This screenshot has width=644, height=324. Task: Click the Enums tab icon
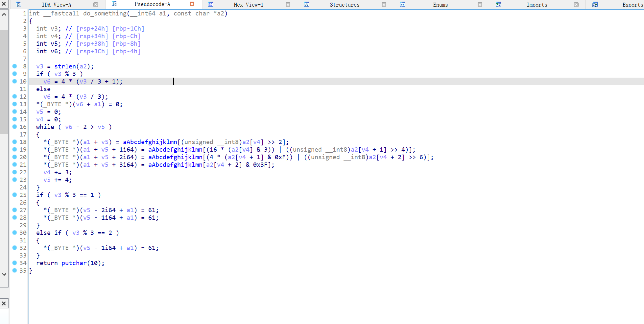[402, 4]
